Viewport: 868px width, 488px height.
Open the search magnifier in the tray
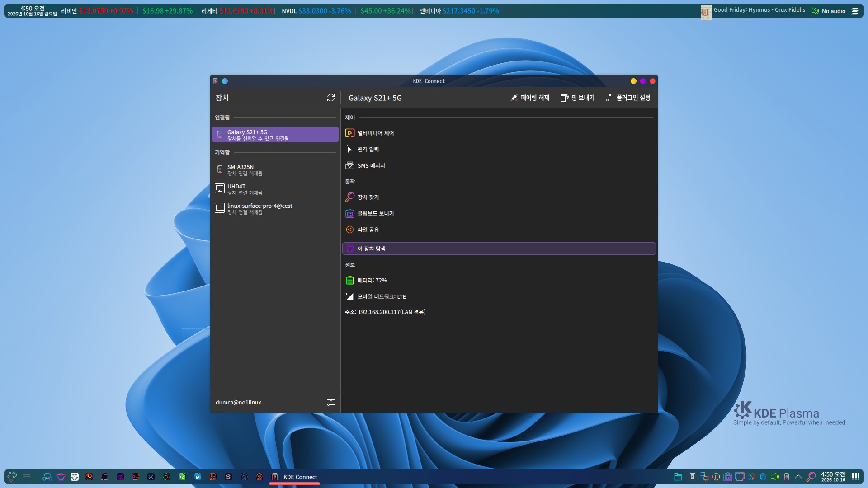[x=811, y=477]
